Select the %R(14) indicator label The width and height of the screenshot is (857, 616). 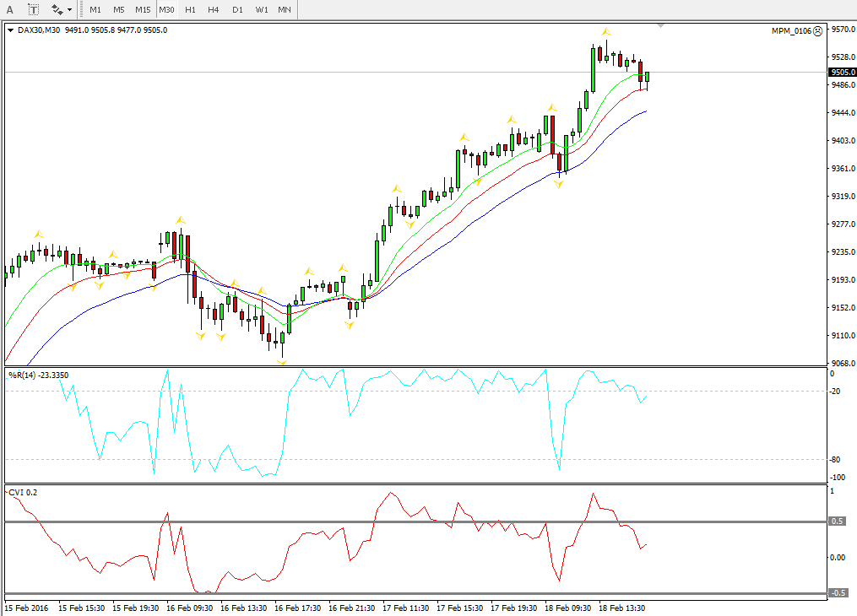tap(38, 375)
